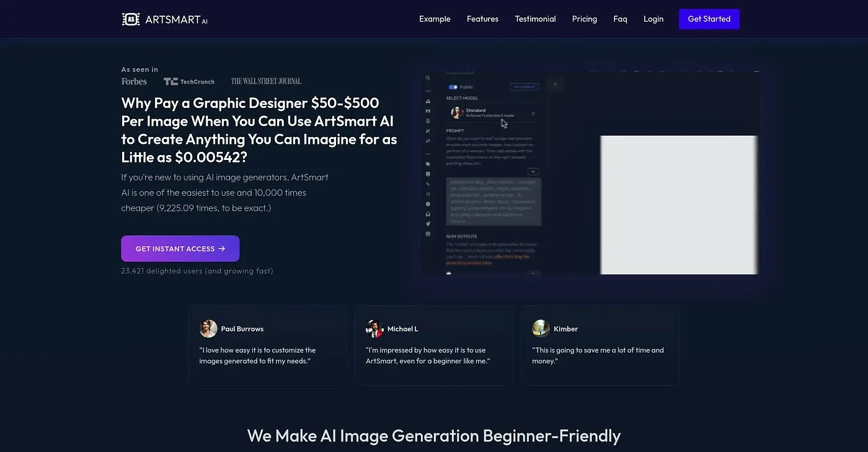Click Paul Burrows' avatar
This screenshot has width=868, height=452.
pyautogui.click(x=208, y=329)
